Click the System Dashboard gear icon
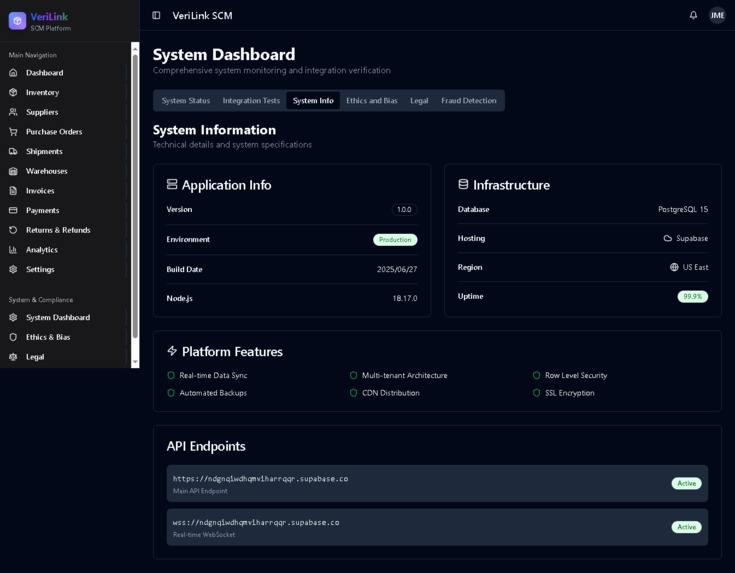 (13, 317)
